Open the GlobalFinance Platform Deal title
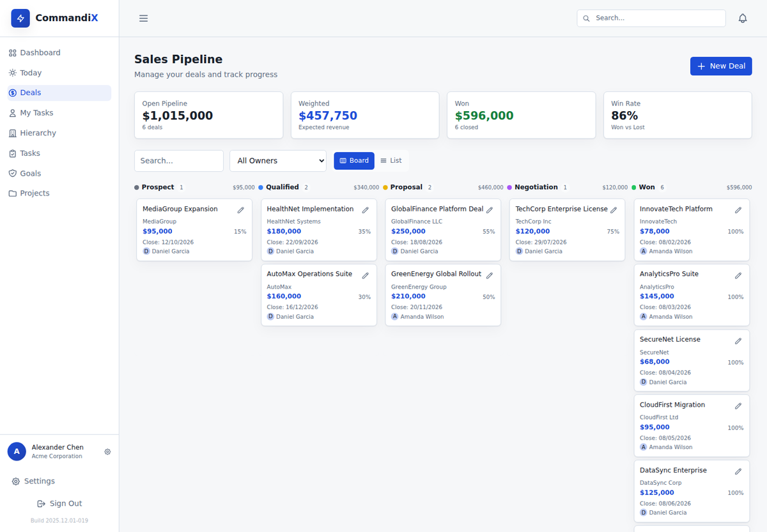767x532 pixels. click(x=437, y=209)
